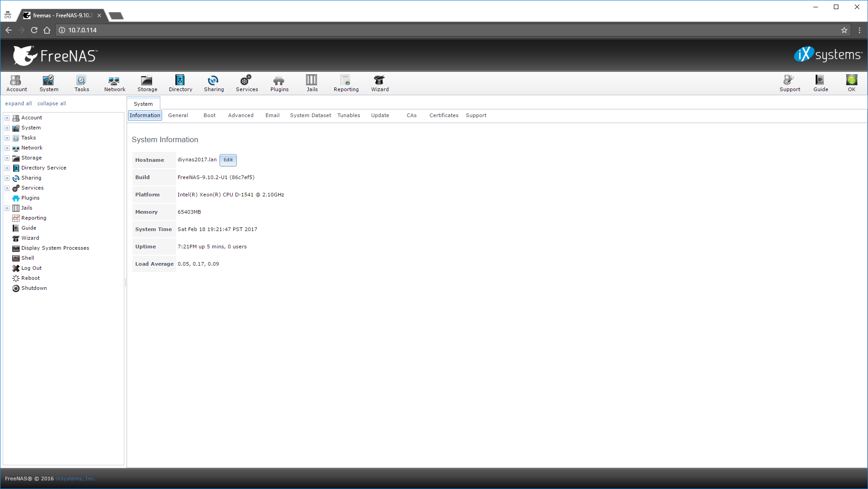
Task: Open the browser home page
Action: [x=46, y=30]
